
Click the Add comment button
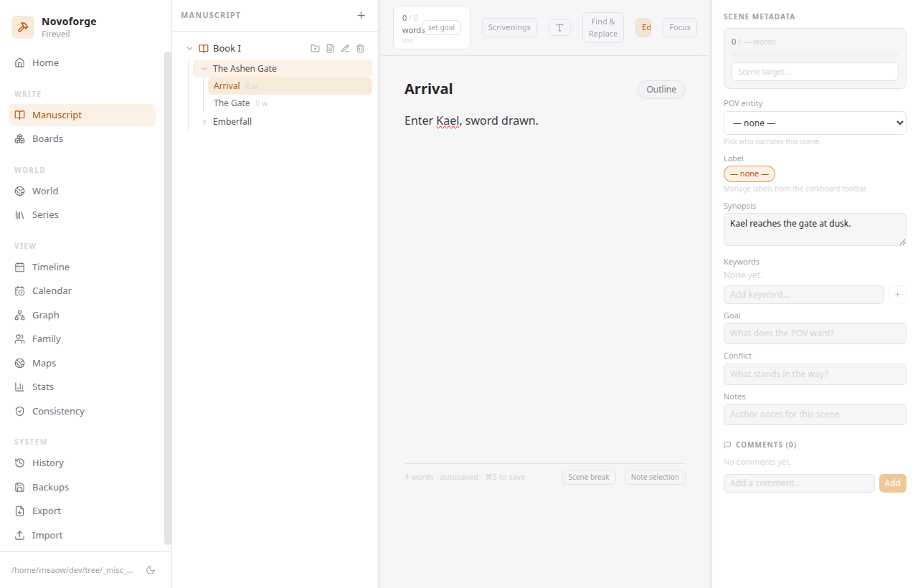pyautogui.click(x=893, y=483)
